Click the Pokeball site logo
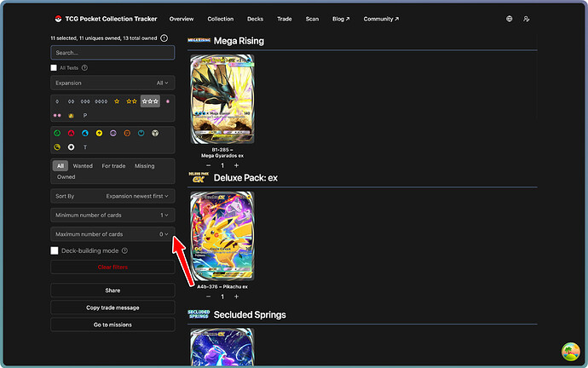 click(58, 19)
